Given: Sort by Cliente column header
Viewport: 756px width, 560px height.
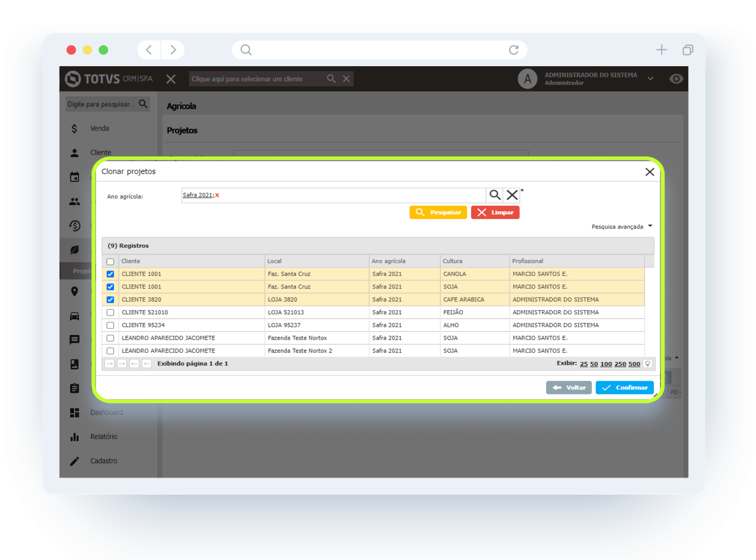Looking at the screenshot, I should 191,261.
